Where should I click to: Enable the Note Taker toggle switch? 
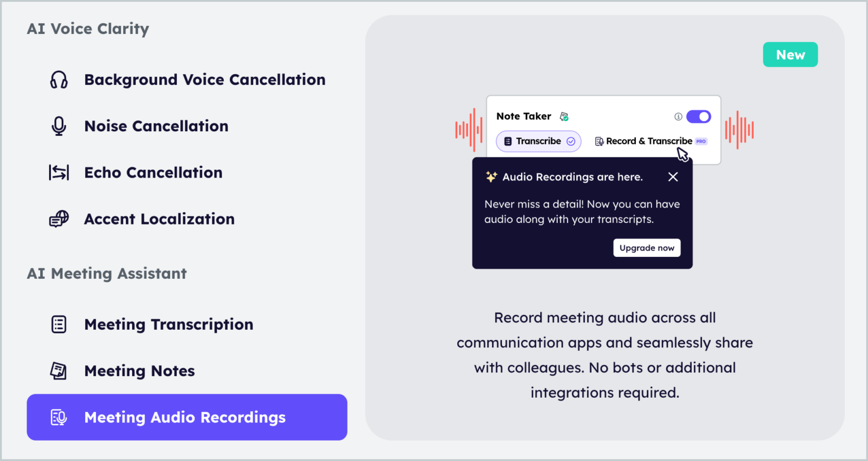point(698,116)
